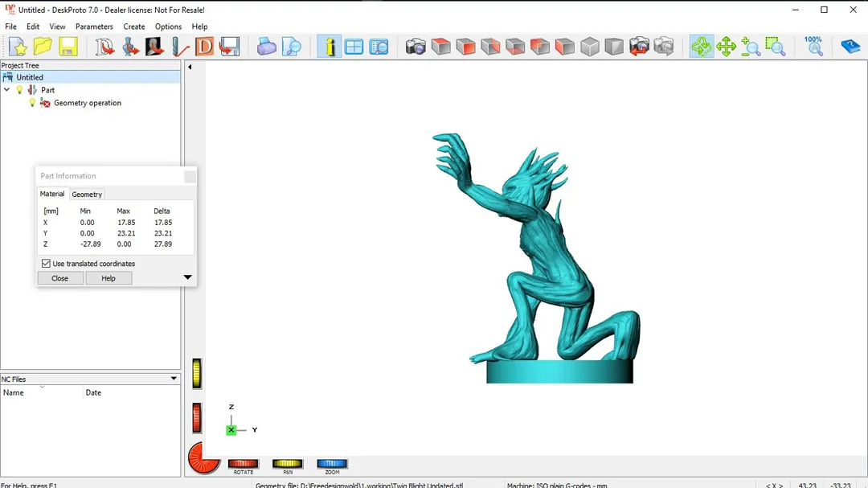Open print preview with the page-magnifier icon
The width and height of the screenshot is (868, 488).
click(x=291, y=47)
